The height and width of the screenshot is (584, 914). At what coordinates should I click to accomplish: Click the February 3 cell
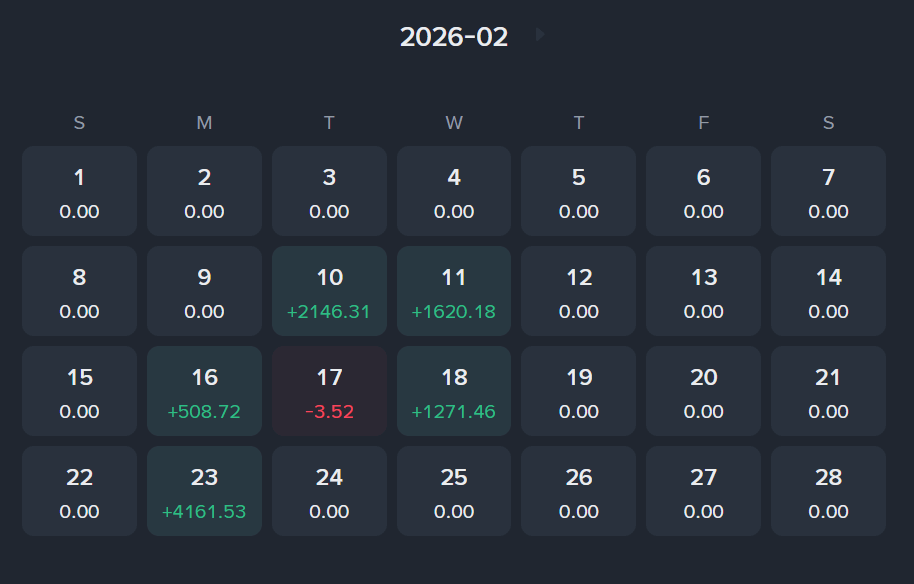tap(329, 191)
